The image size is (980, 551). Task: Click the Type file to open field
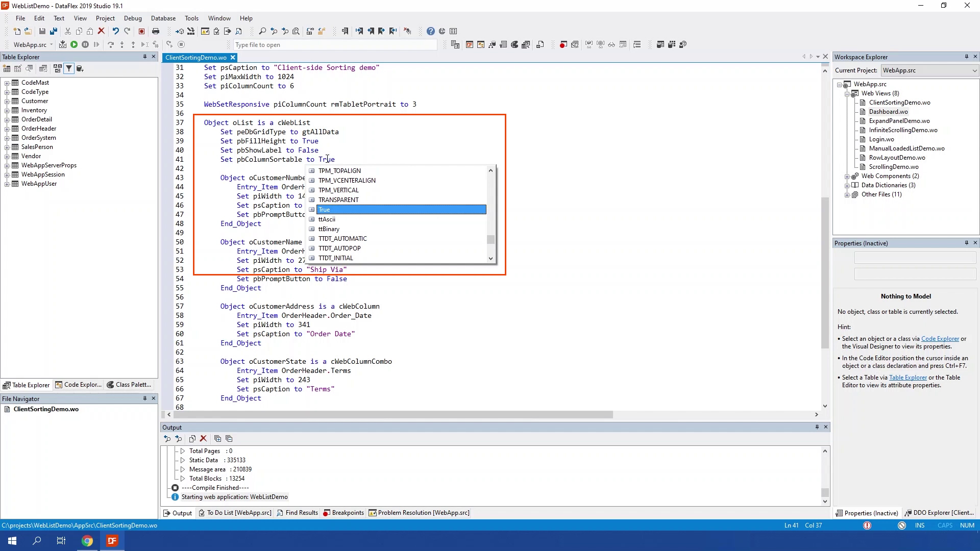pyautogui.click(x=335, y=45)
